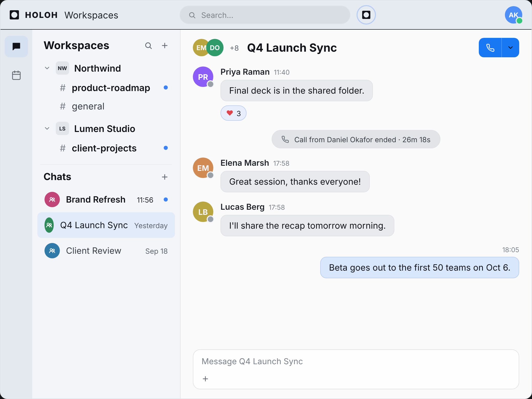Open call options dropdown arrow
Screen dimensions: 532x399
pos(510,48)
